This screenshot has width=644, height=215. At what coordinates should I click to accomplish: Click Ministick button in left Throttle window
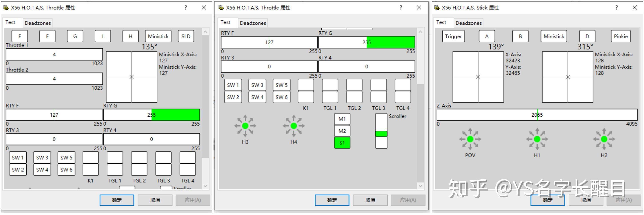[158, 36]
